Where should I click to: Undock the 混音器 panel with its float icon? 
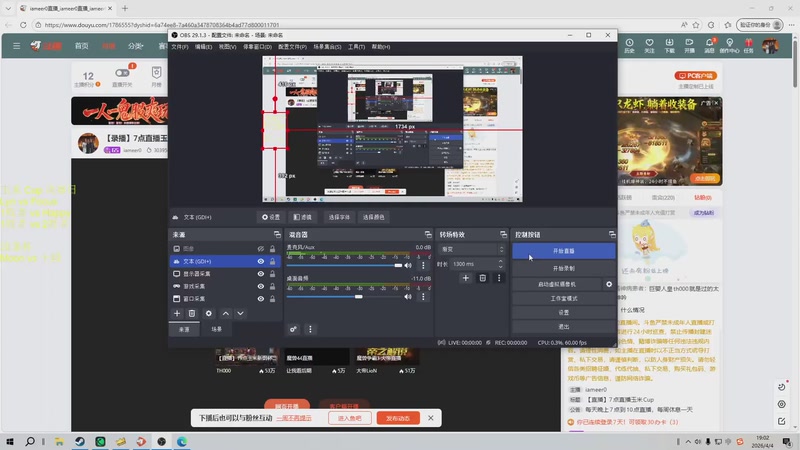(428, 235)
